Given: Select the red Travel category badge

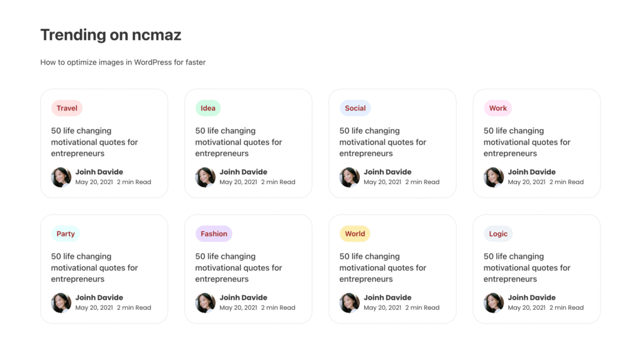Looking at the screenshot, I should 67,108.
